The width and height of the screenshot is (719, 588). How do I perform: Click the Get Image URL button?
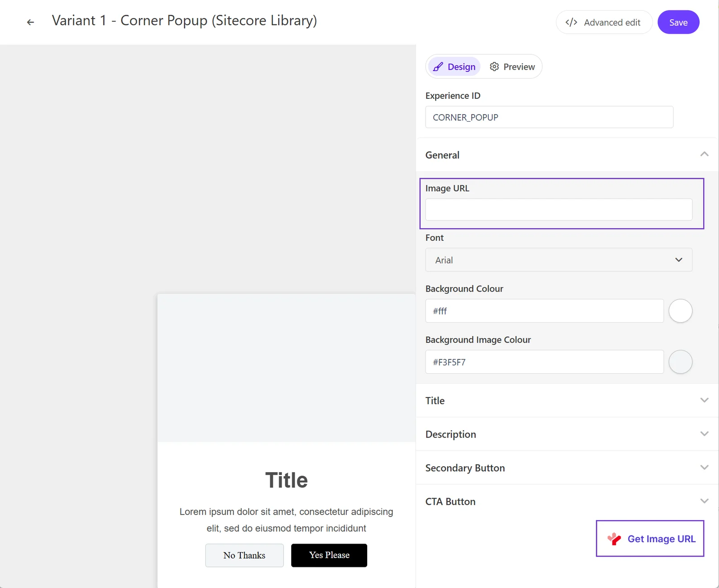[x=650, y=539]
